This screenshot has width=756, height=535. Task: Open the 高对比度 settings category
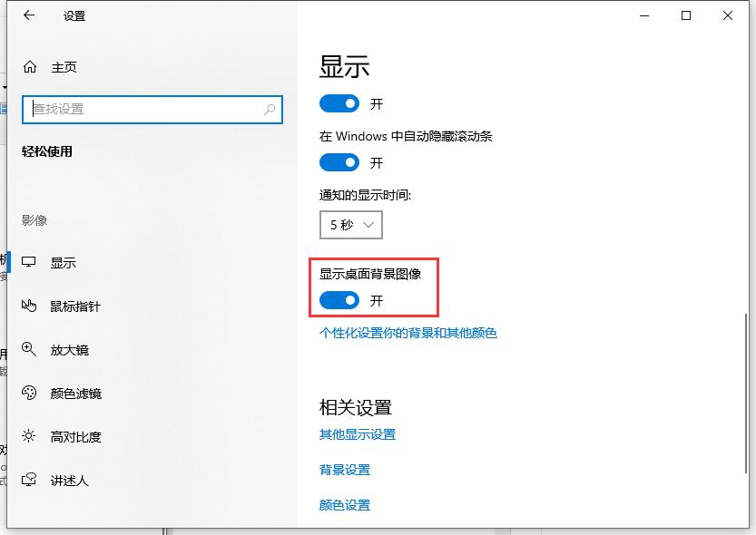[x=76, y=437]
